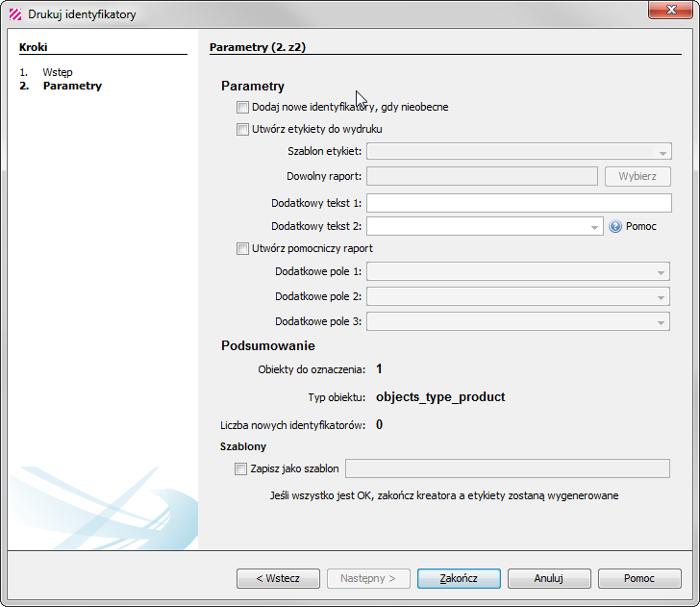Screen dimensions: 700x607
Task: Go back with '< Wstecz' button
Action: coord(278,578)
